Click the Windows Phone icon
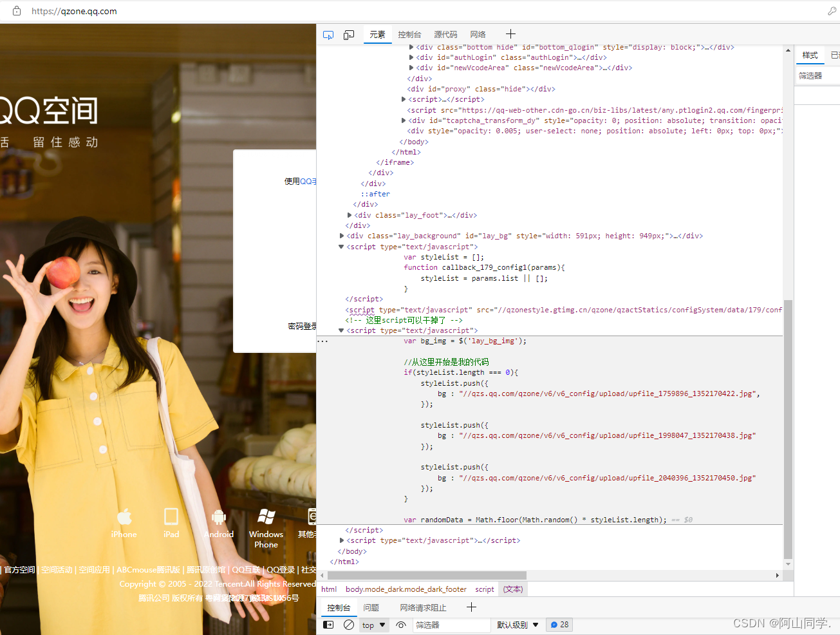840x635 pixels. click(266, 517)
